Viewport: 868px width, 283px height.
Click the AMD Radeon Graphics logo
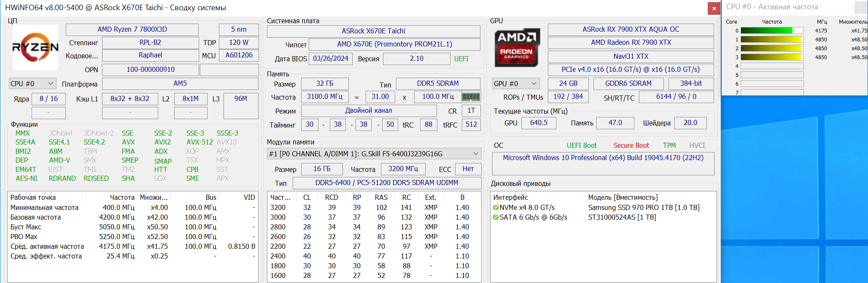[517, 47]
